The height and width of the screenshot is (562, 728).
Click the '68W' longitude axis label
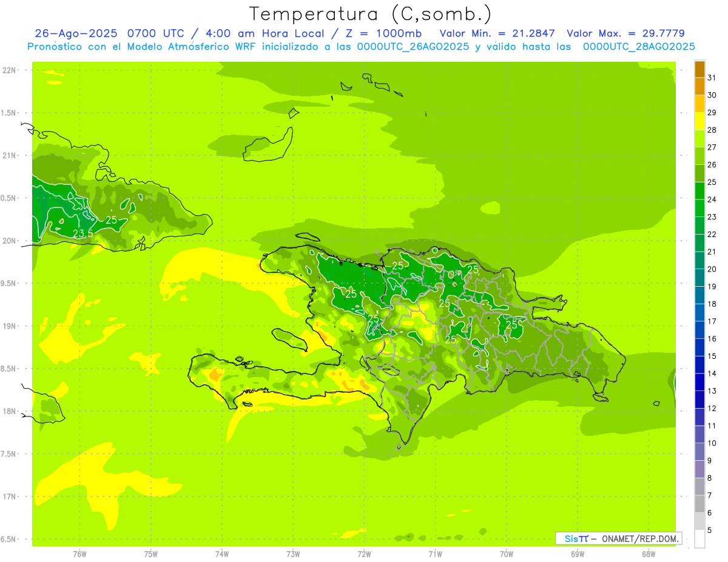[x=649, y=554]
